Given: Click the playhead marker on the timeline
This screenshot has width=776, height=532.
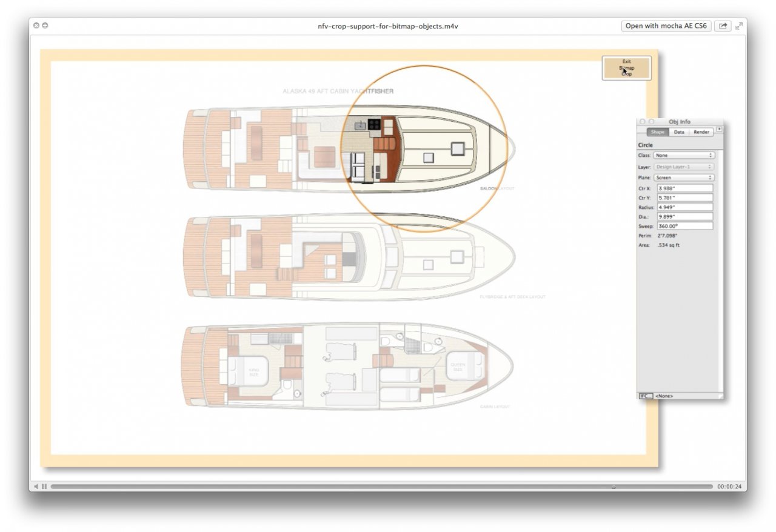Looking at the screenshot, I should [614, 487].
